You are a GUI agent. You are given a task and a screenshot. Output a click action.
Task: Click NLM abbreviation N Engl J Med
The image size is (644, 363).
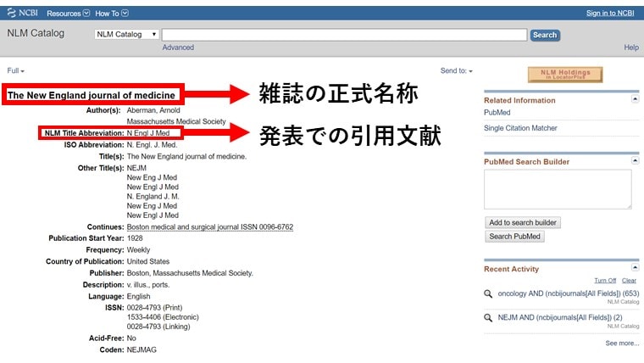[x=147, y=133]
